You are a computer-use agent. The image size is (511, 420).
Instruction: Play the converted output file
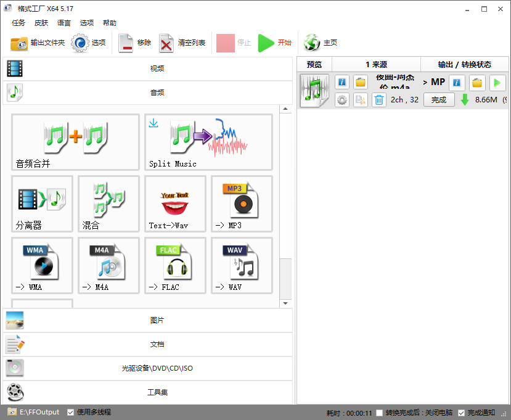point(496,82)
